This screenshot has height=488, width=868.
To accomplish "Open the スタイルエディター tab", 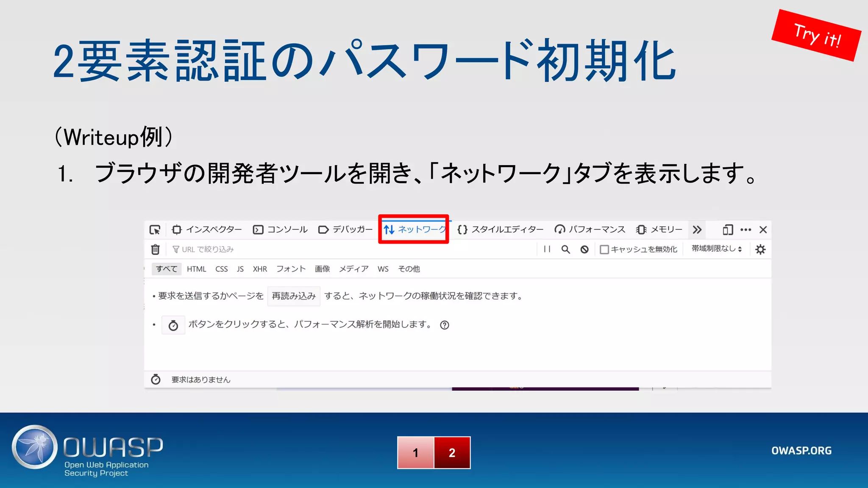I will point(501,230).
